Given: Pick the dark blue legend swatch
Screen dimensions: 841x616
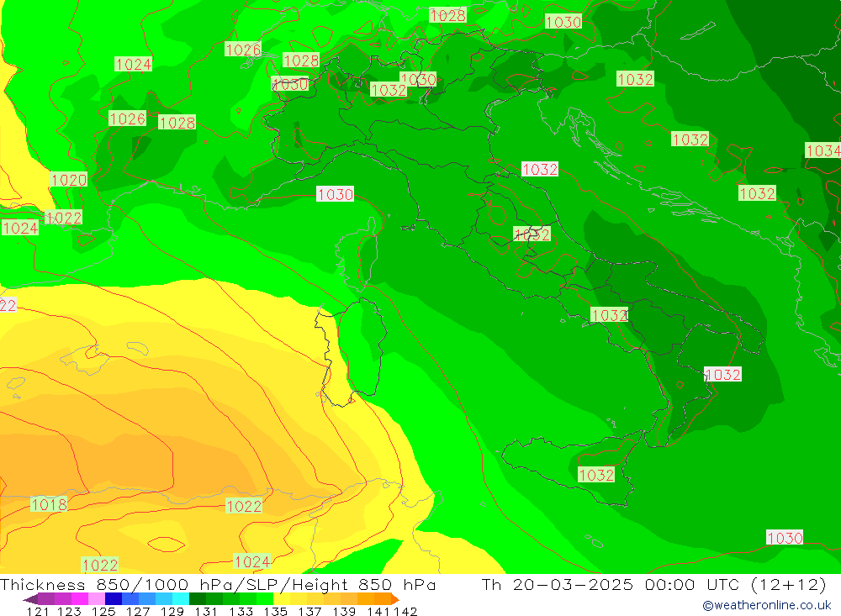Looking at the screenshot, I should tap(114, 598).
